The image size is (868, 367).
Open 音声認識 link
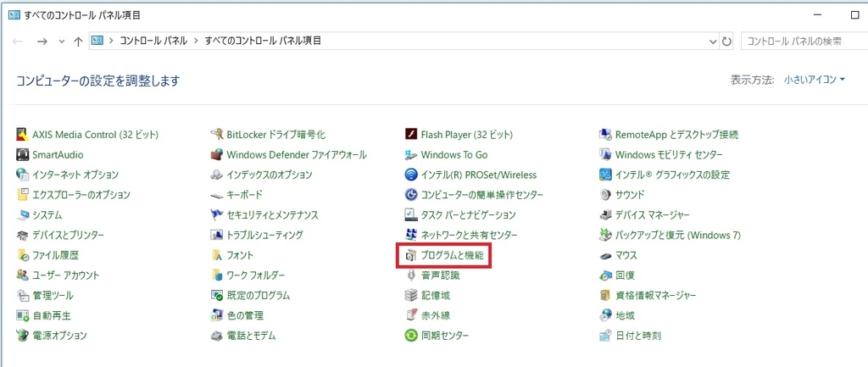tap(440, 275)
